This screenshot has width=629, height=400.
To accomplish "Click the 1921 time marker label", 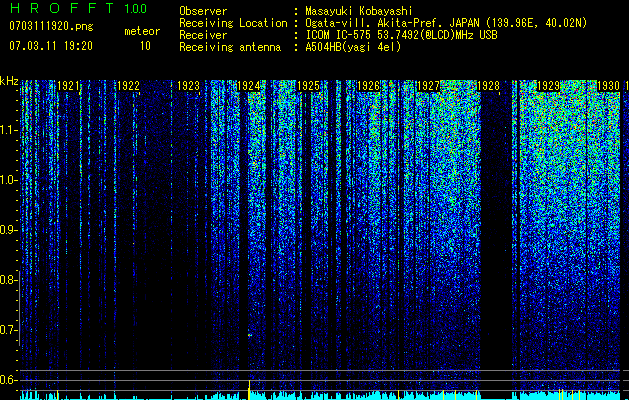I will click(x=69, y=86).
